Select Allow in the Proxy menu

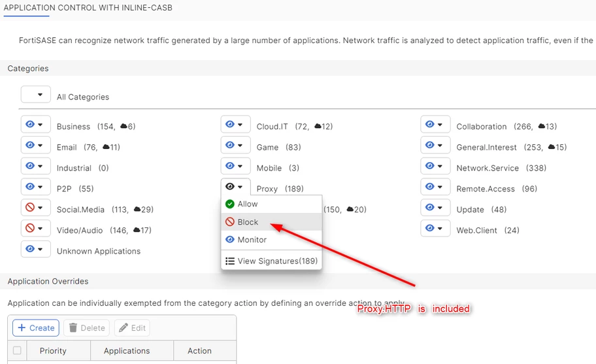point(271,204)
